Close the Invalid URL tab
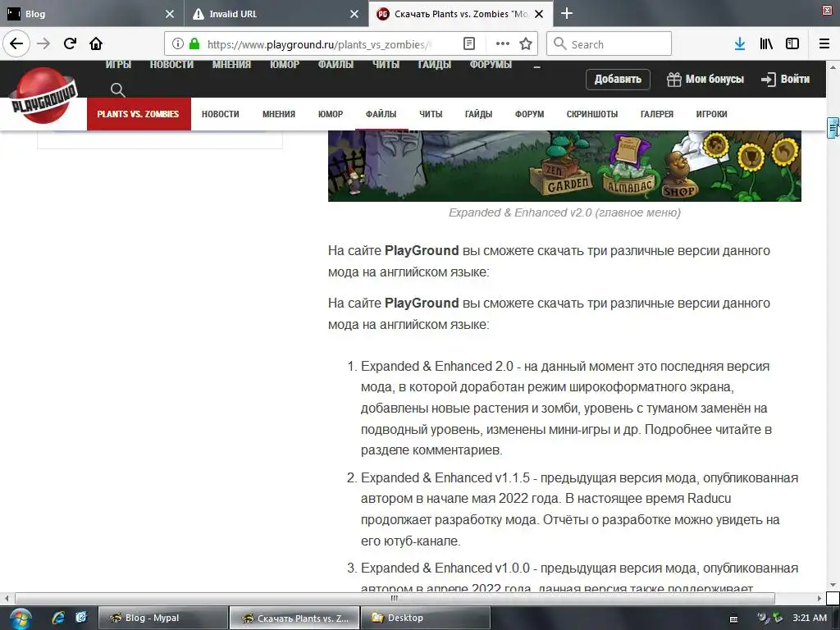Screen dimensions: 840x630 pos(354,14)
